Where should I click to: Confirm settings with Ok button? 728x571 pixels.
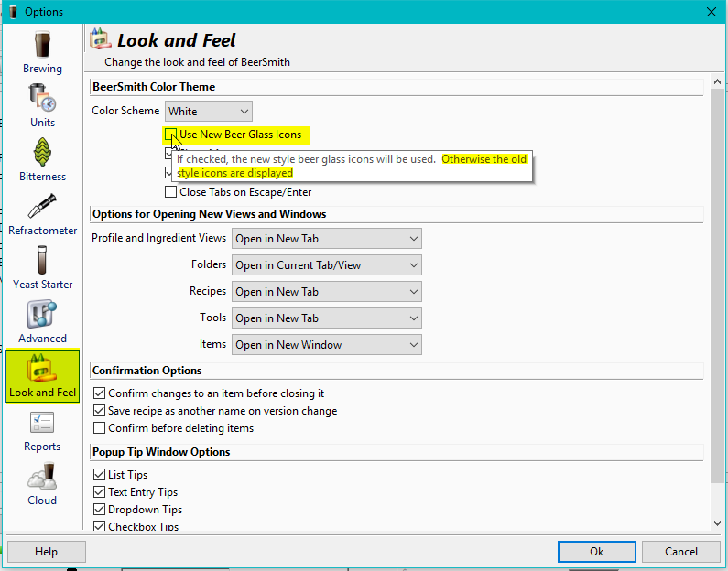pos(597,552)
